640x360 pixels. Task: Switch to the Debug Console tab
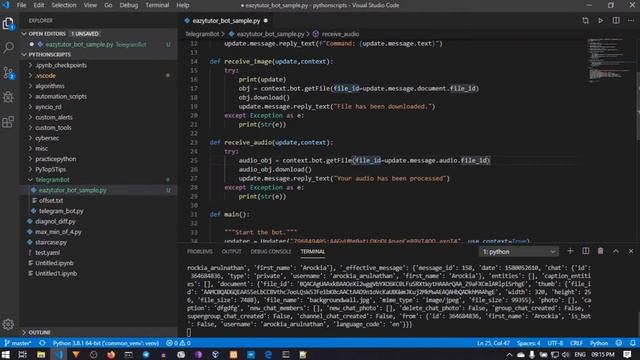[x=271, y=251]
